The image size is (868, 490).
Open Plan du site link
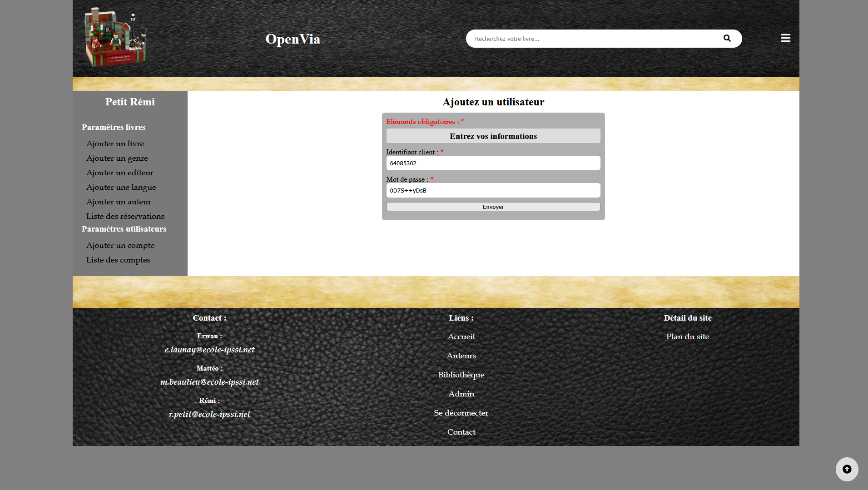click(x=687, y=337)
